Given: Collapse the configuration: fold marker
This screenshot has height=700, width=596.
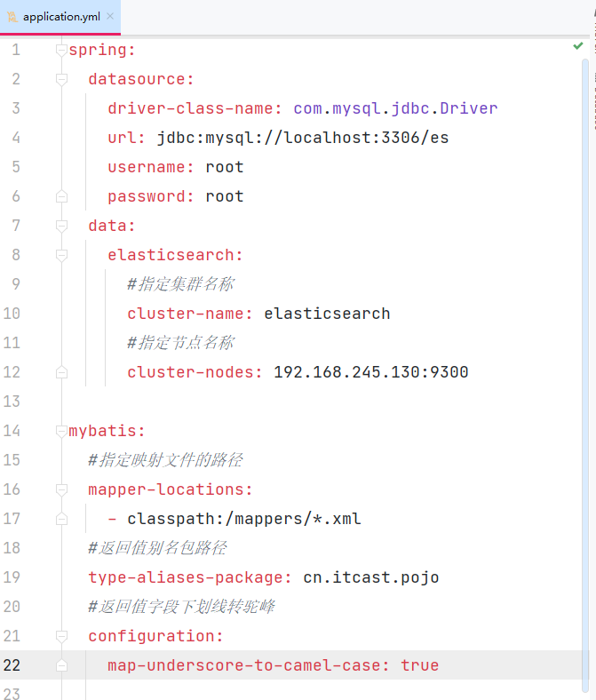Looking at the screenshot, I should pos(61,636).
